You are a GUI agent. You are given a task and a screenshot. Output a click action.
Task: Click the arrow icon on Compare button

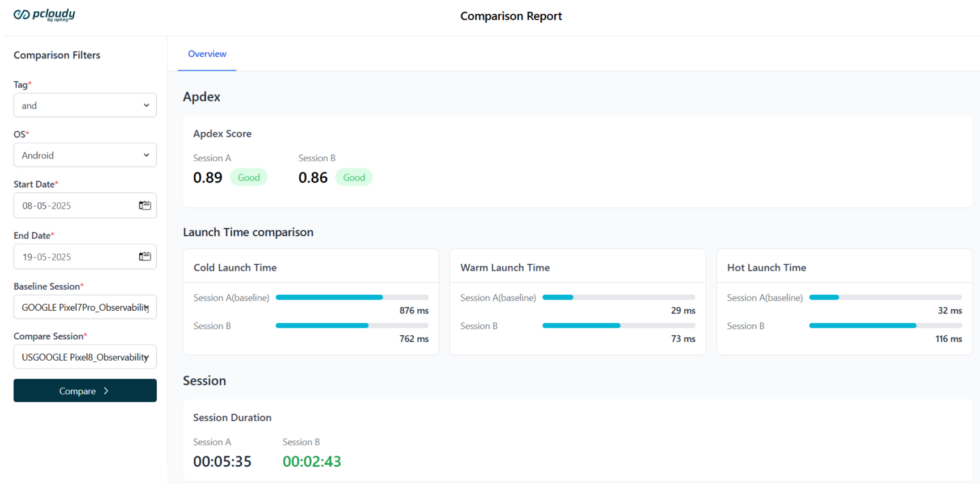[106, 391]
